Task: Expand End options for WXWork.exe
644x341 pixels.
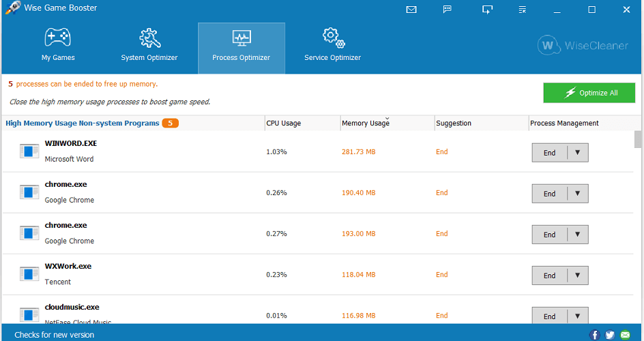Action: pyautogui.click(x=577, y=276)
